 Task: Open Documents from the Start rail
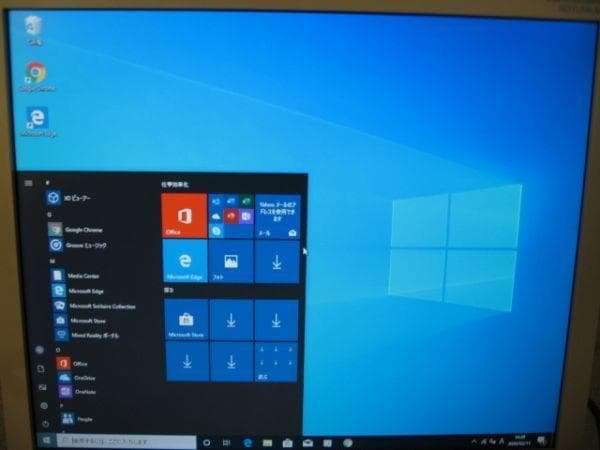click(41, 368)
